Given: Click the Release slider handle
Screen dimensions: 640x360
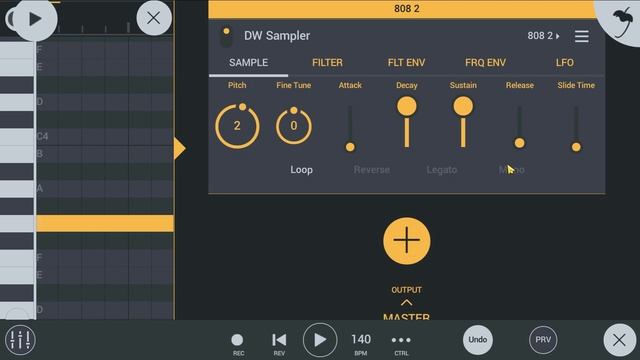Looking at the screenshot, I should (x=520, y=143).
